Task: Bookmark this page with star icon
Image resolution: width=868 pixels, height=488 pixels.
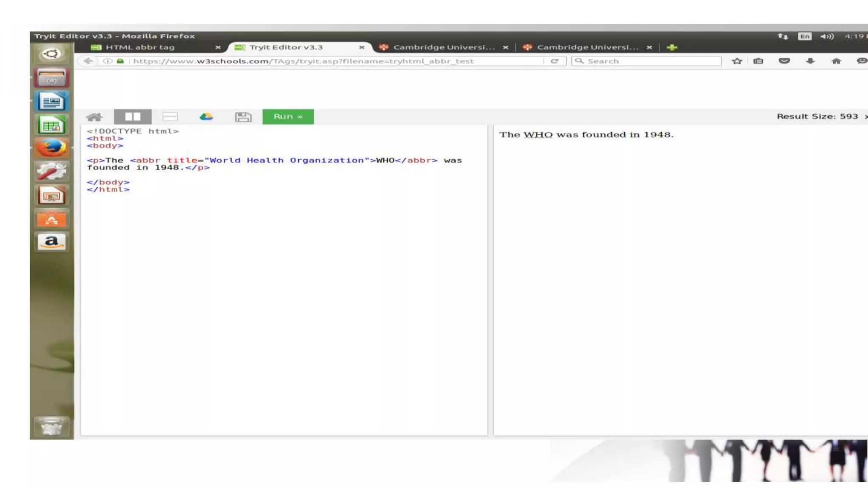Action: [737, 61]
